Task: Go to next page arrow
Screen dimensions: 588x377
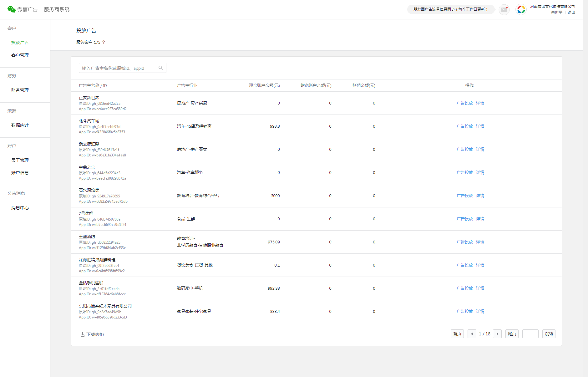Action: [x=497, y=334]
